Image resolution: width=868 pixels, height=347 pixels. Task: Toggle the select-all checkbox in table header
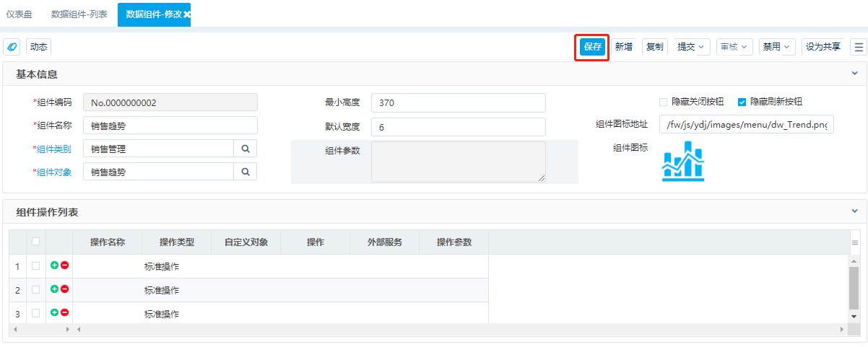coord(36,242)
